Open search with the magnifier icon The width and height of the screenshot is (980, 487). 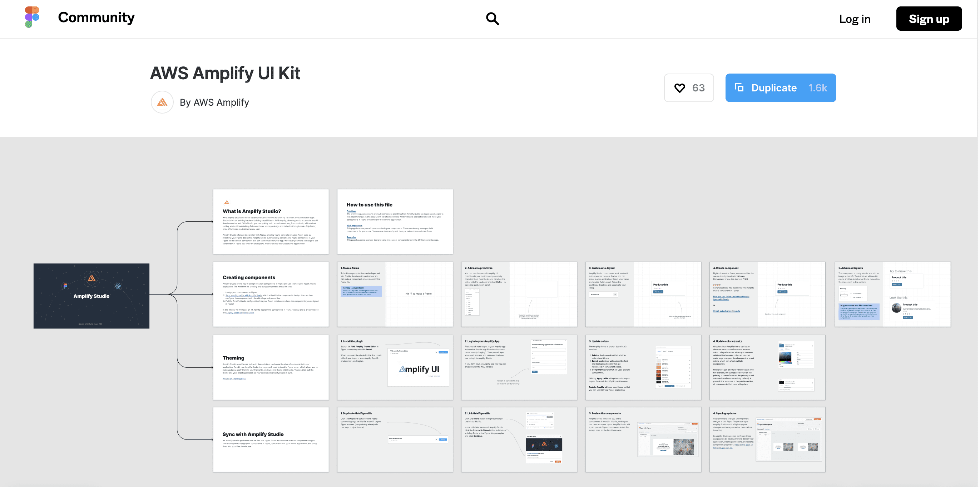coord(492,18)
